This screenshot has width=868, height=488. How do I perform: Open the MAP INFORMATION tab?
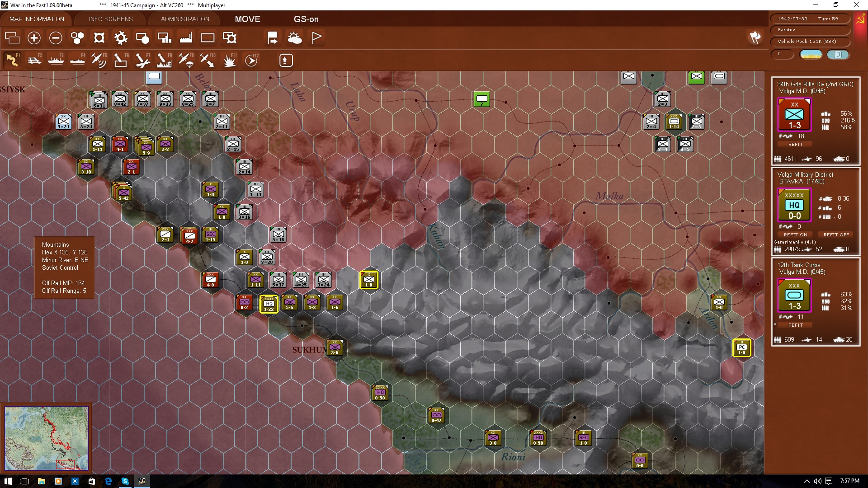coord(37,19)
